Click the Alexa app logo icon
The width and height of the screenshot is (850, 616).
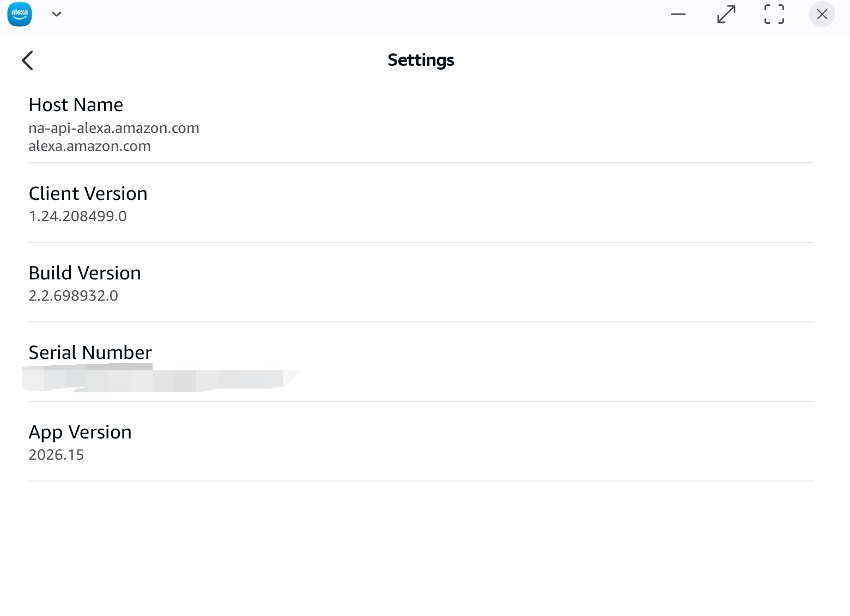click(20, 14)
